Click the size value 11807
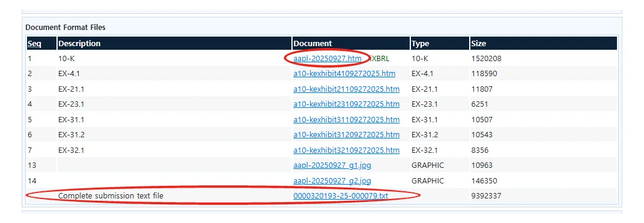This screenshot has height=223, width=644. click(482, 89)
